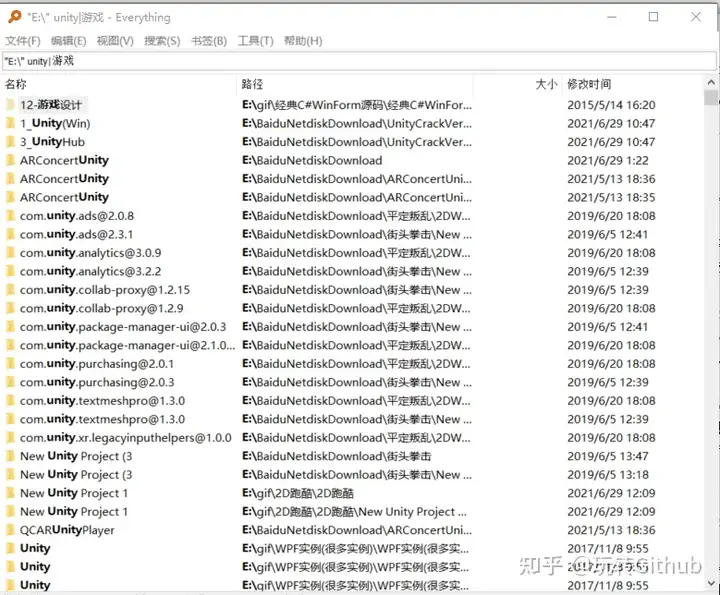This screenshot has height=595, width=720.
Task: Click date 2019/6/5 13:47
Action: click(608, 456)
